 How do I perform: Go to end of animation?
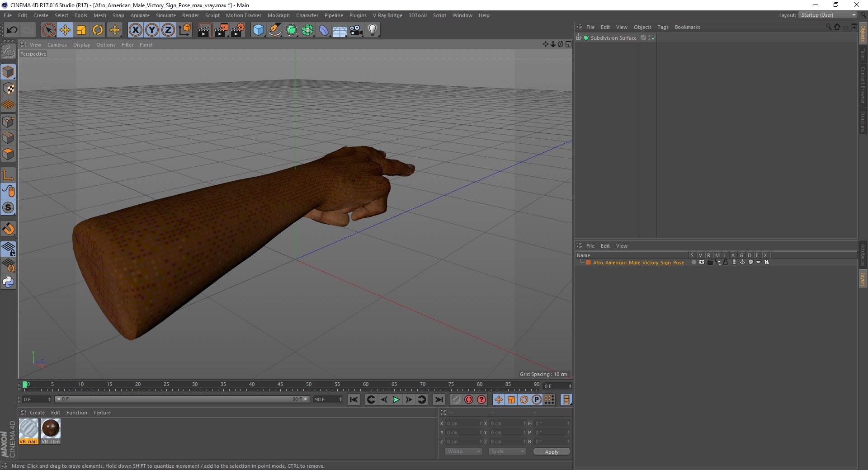coord(439,399)
